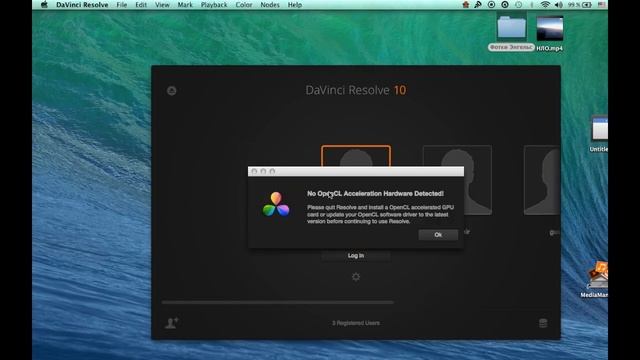640x360 pixels.
Task: Click the Log In button
Action: tap(356, 256)
